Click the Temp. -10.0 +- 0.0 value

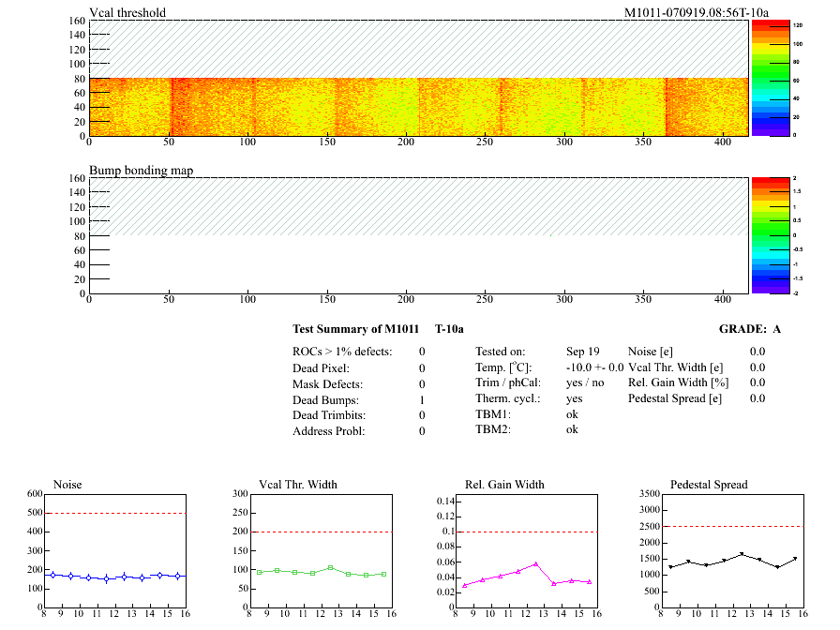pyautogui.click(x=594, y=367)
